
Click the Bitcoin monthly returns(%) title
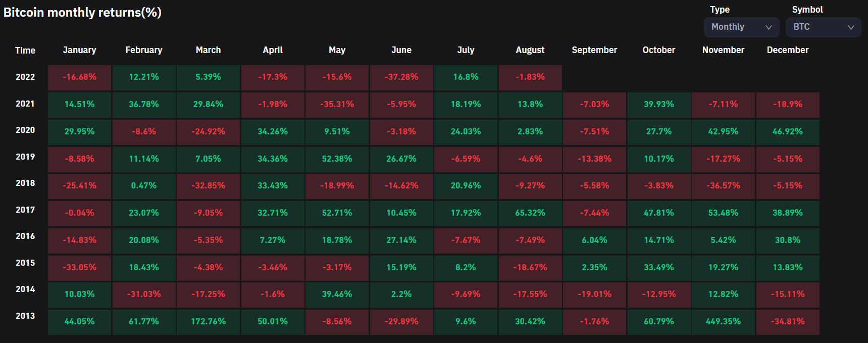(82, 13)
